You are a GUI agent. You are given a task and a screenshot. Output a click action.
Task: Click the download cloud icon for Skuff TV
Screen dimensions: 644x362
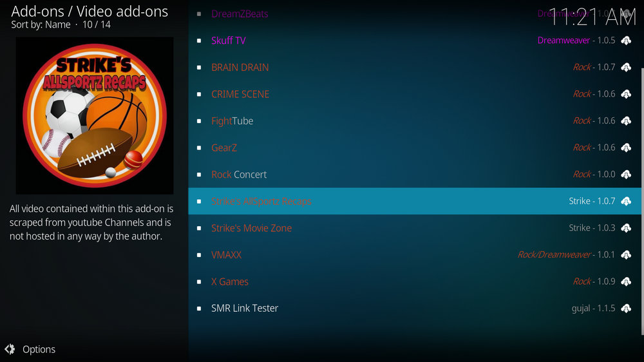[x=626, y=41]
